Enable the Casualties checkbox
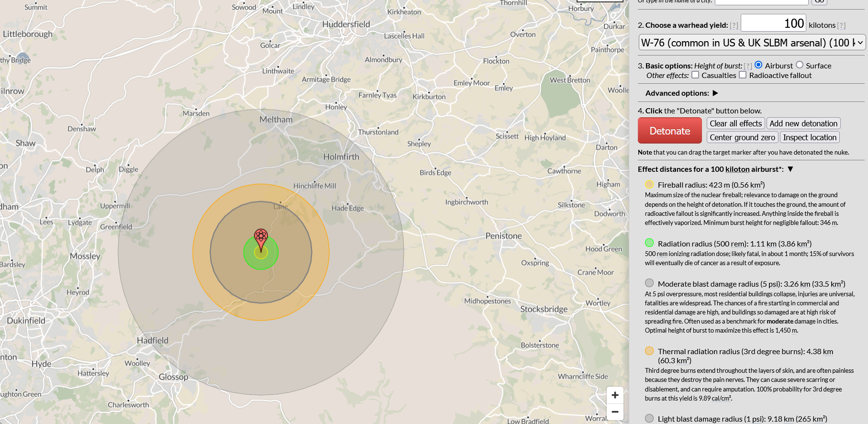The image size is (868, 424). (695, 75)
